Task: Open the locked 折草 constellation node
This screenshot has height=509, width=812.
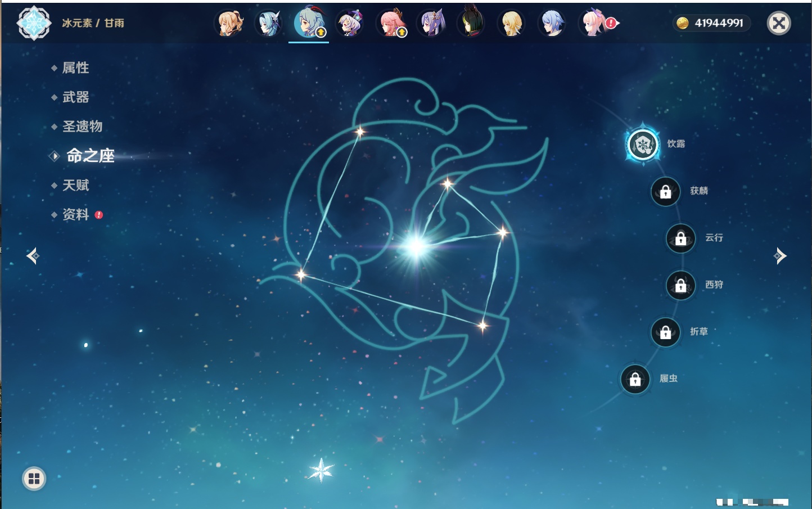Action: (666, 332)
